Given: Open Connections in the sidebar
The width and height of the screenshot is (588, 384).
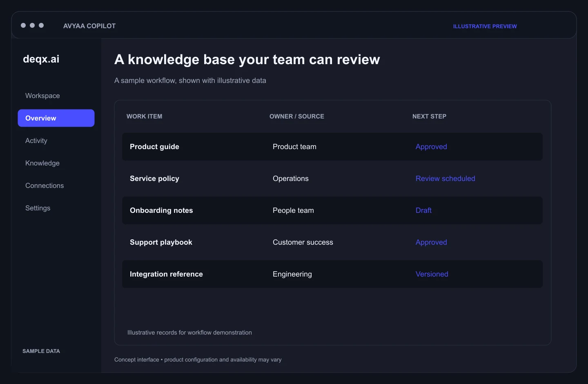Looking at the screenshot, I should coord(45,185).
